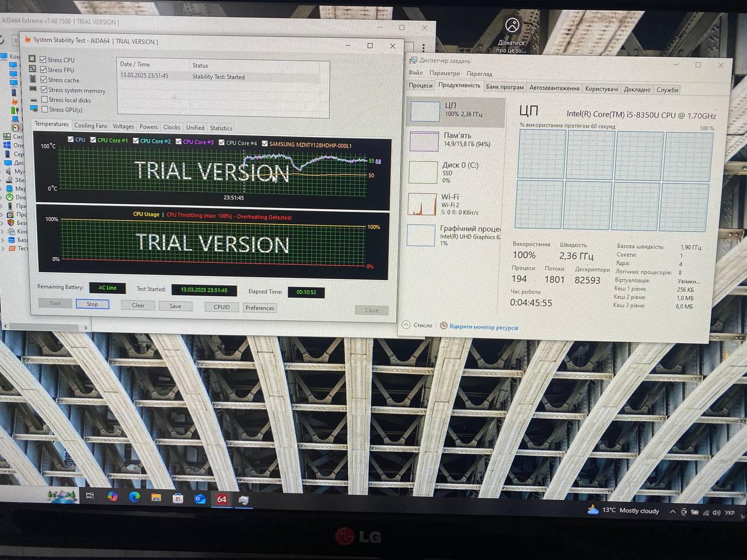Switch УКР keyboard language indicator
The image size is (747, 560).
click(729, 513)
